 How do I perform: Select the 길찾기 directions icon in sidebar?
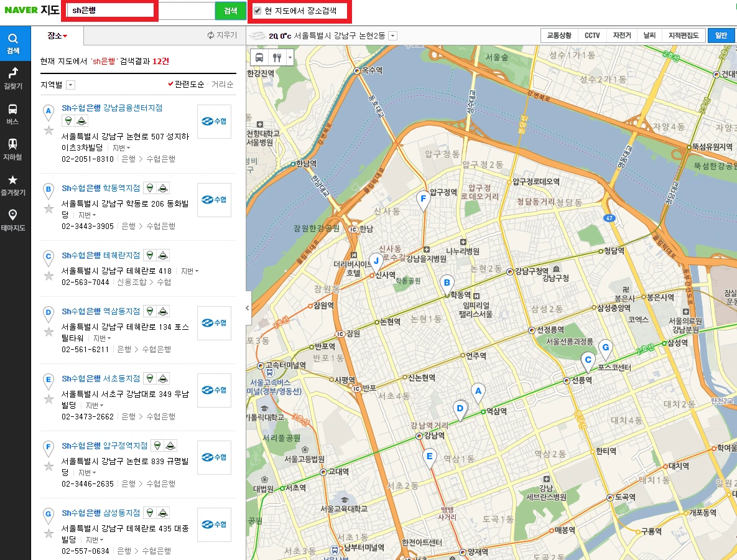(15, 77)
